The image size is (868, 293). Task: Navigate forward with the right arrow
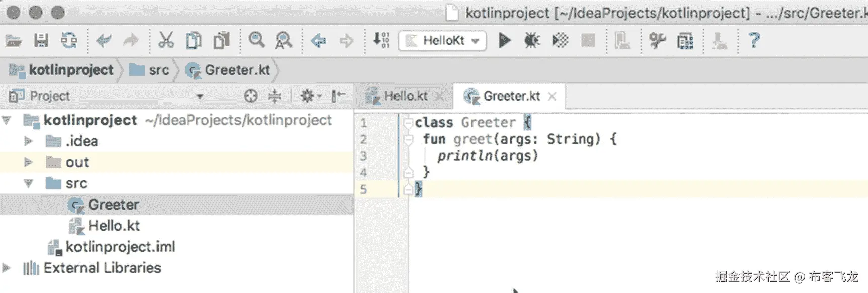tap(346, 40)
